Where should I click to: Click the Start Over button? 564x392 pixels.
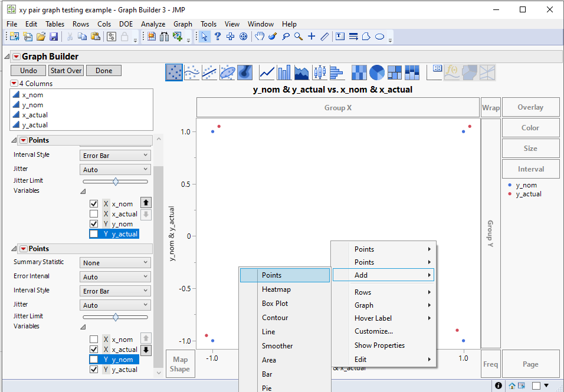point(65,71)
